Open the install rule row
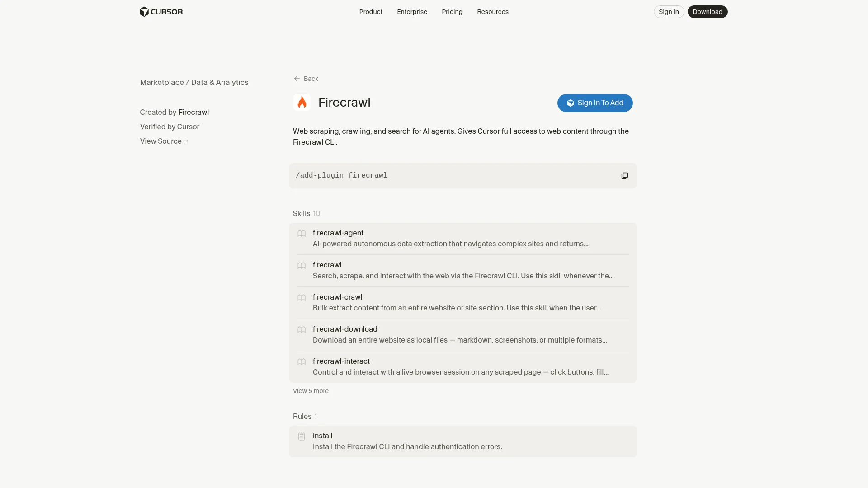This screenshot has width=868, height=488. click(462, 441)
